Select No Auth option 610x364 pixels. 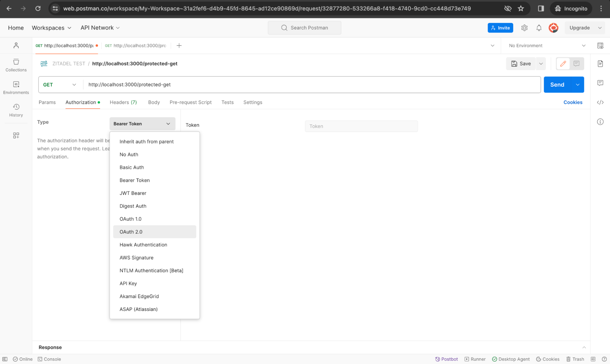click(x=154, y=154)
